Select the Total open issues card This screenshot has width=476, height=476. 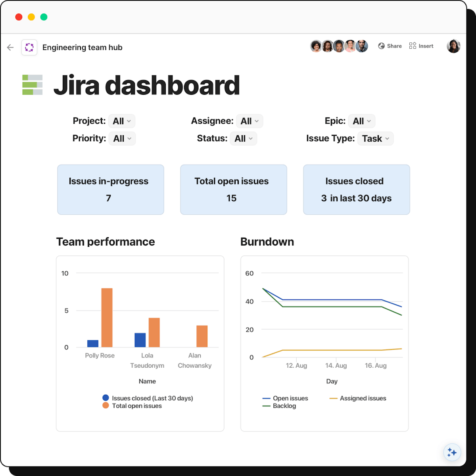pos(233,190)
